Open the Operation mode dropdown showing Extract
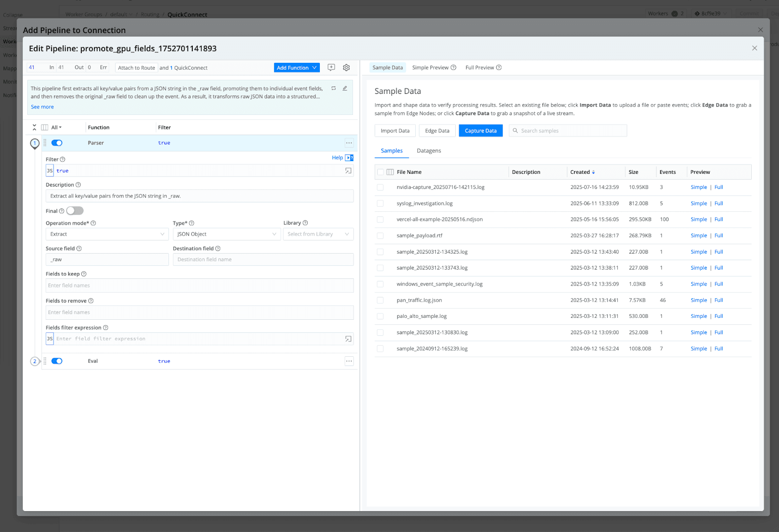The width and height of the screenshot is (779, 532). [107, 234]
